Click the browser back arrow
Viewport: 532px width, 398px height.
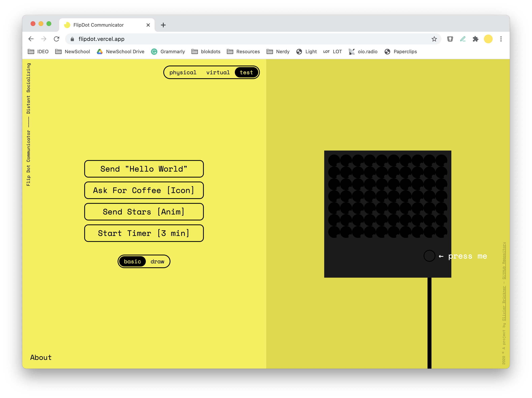tap(31, 39)
